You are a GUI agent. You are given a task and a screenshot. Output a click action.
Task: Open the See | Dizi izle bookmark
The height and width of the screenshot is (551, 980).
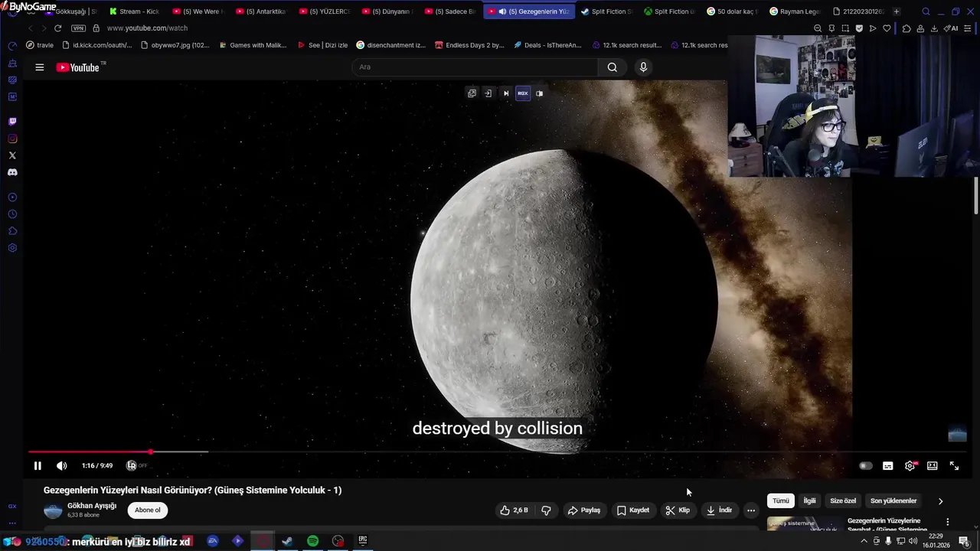(x=322, y=45)
